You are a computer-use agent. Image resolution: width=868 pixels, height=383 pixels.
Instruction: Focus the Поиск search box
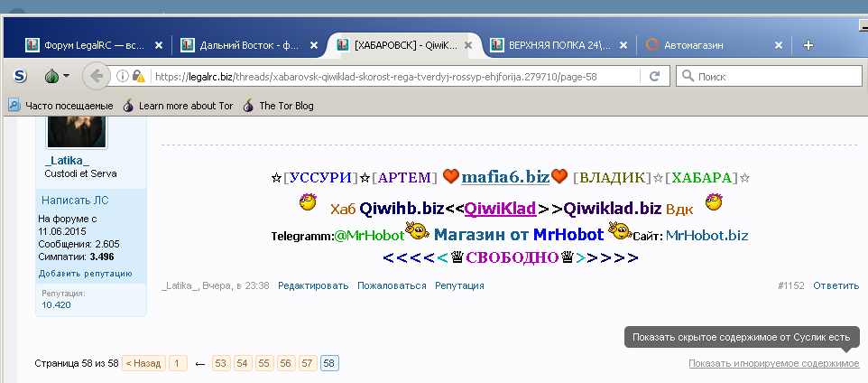click(770, 77)
